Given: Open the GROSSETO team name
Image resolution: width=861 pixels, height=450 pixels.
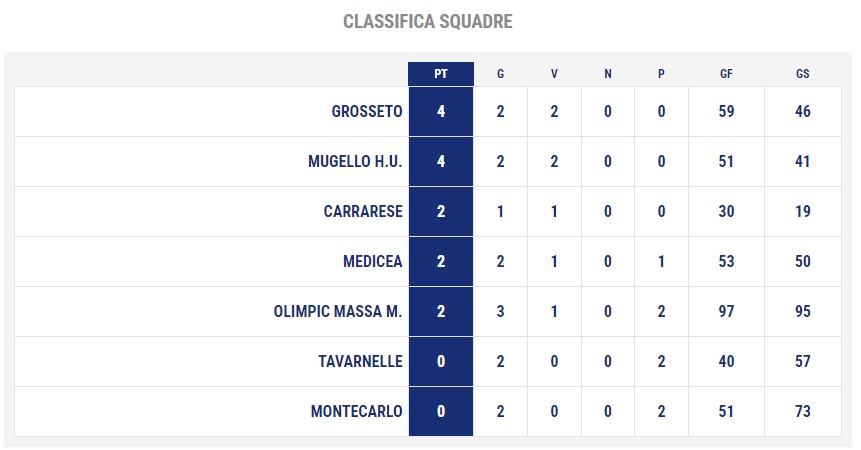Looking at the screenshot, I should click(x=367, y=111).
